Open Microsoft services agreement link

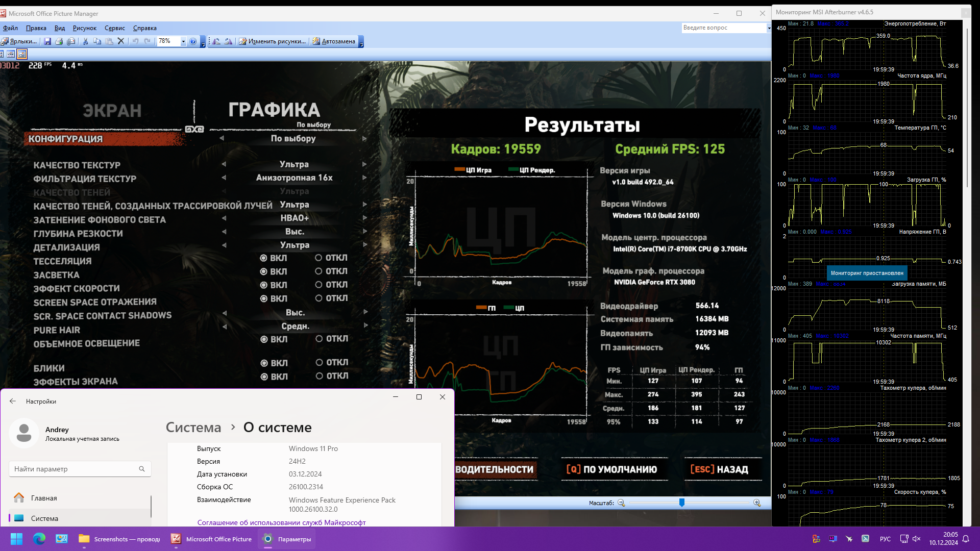click(x=281, y=522)
